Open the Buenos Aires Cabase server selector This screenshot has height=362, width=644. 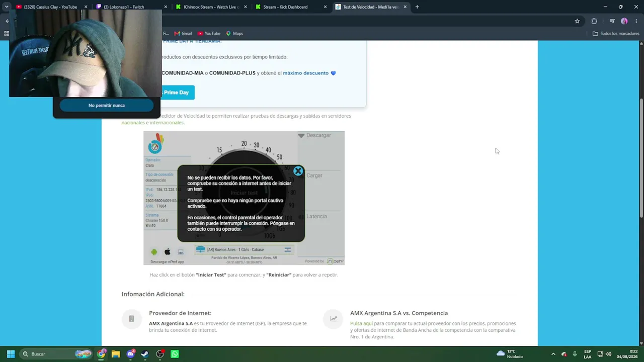(244, 249)
